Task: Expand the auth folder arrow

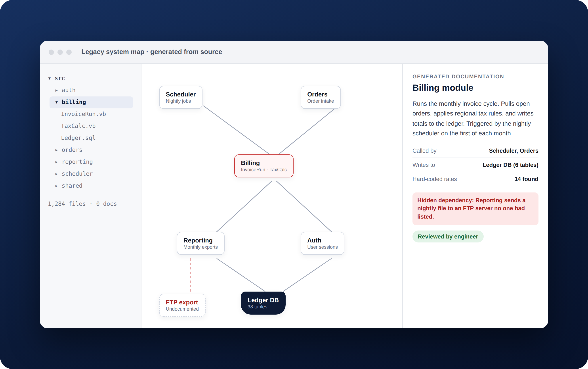Action: (57, 90)
